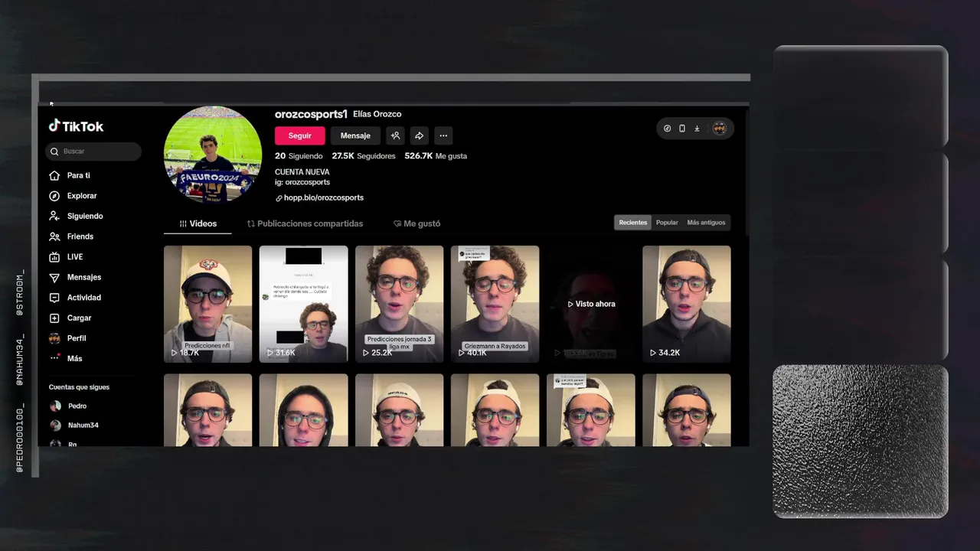Open the 27.5K Seguidores followers list
This screenshot has height=551, width=980.
pyautogui.click(x=364, y=156)
